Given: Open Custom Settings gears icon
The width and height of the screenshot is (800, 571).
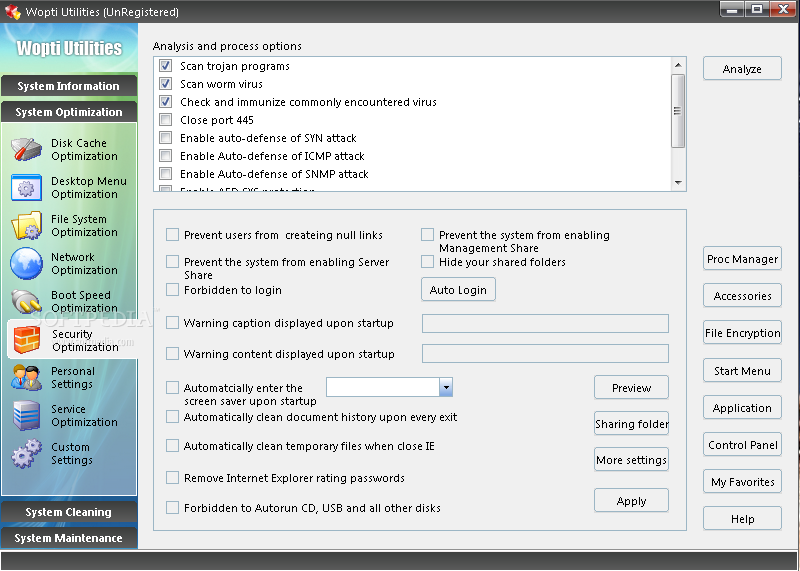Looking at the screenshot, I should (x=27, y=453).
